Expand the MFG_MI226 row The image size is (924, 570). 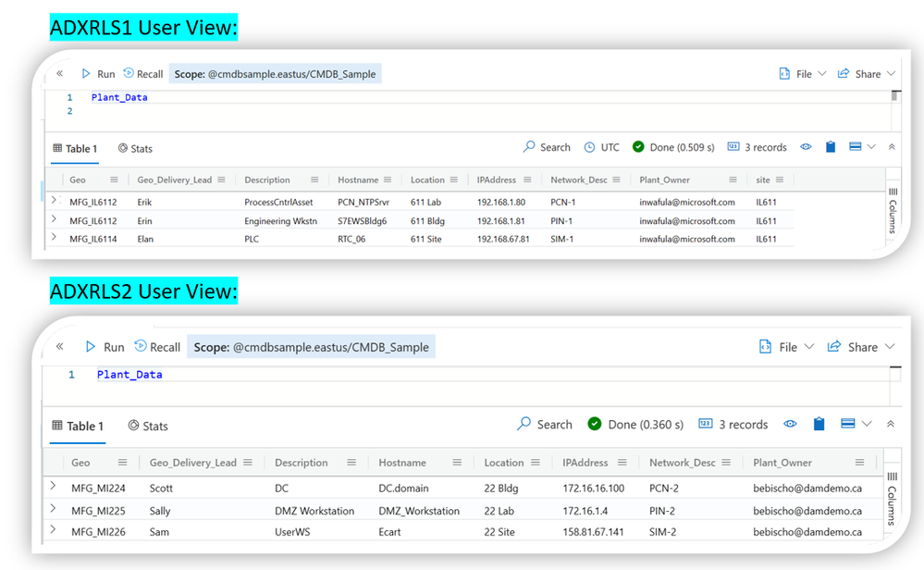(x=53, y=529)
